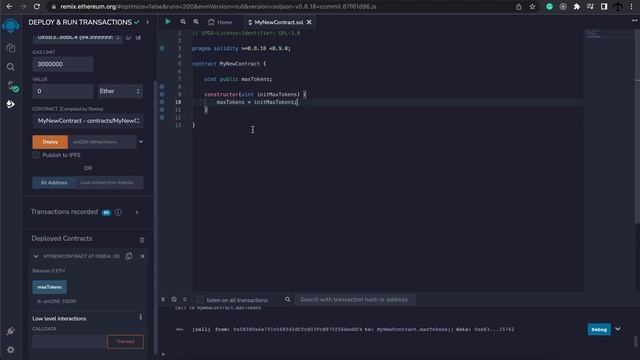Close the MyNewContract.sol tab
Screen dimensions: 640x360
coord(309,22)
